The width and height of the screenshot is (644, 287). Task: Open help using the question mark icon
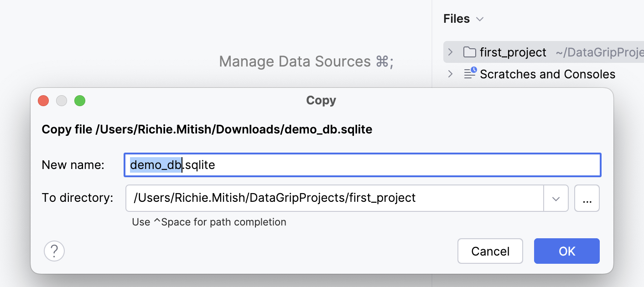click(x=54, y=251)
